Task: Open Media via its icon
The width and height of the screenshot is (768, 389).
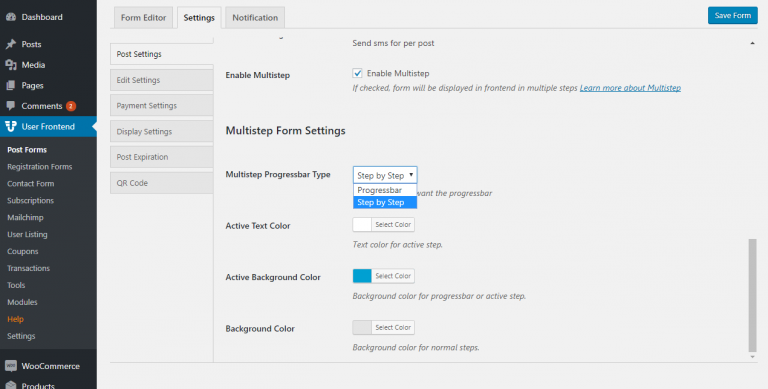Action: (11, 65)
